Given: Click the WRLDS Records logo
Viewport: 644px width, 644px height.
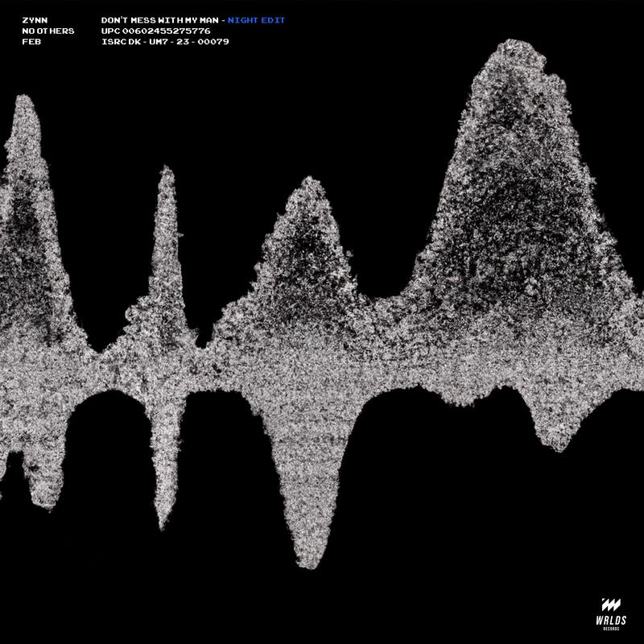Looking at the screenshot, I should tap(611, 613).
